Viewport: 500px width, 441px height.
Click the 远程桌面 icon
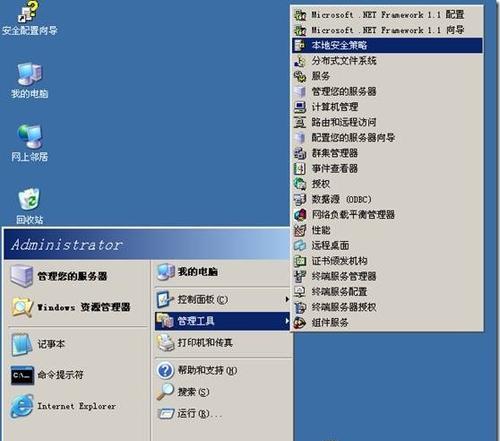[300, 246]
